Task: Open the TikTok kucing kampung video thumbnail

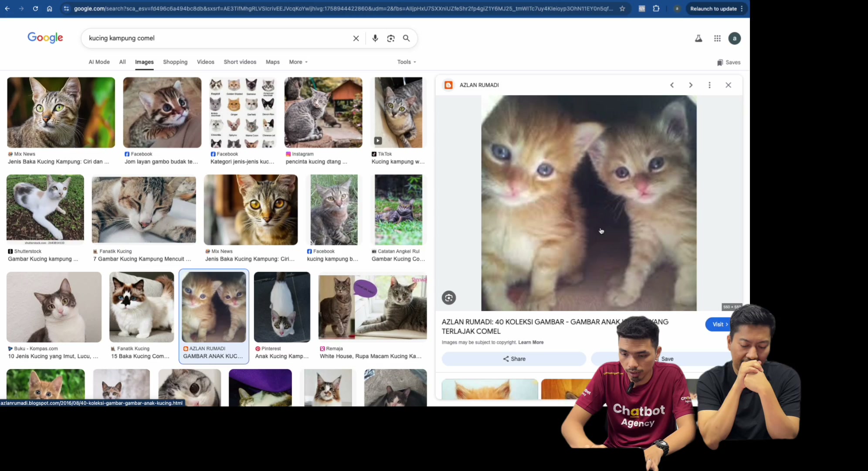Action: click(398, 113)
